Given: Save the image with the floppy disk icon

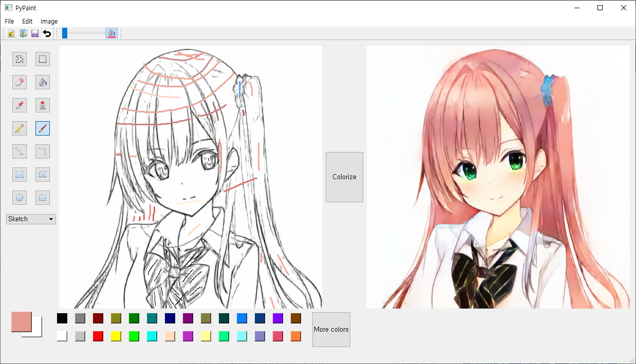Looking at the screenshot, I should [x=35, y=33].
